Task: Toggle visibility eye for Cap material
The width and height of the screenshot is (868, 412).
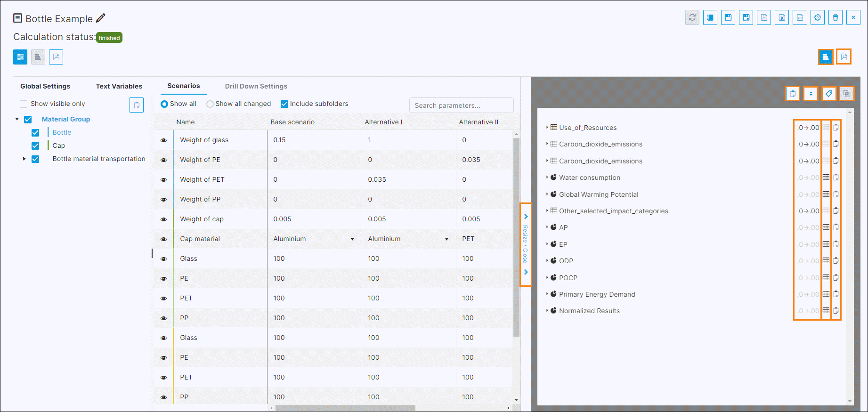Action: coord(164,239)
